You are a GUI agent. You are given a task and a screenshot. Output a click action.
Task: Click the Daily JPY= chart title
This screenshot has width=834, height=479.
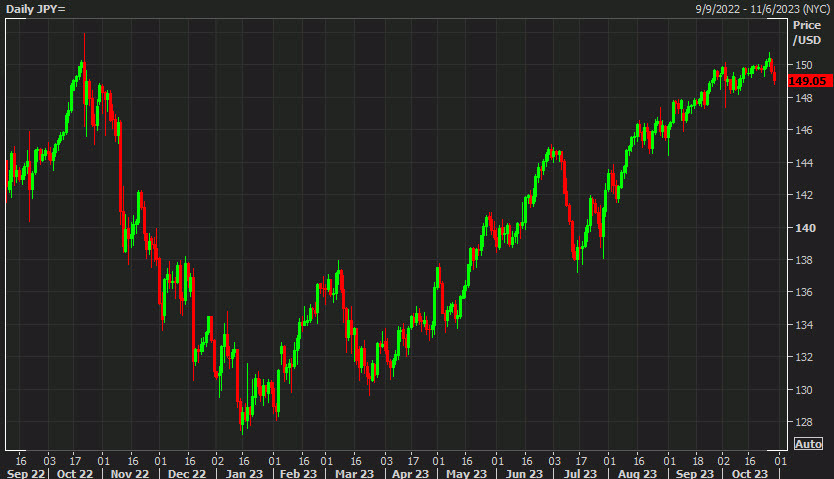(x=36, y=9)
